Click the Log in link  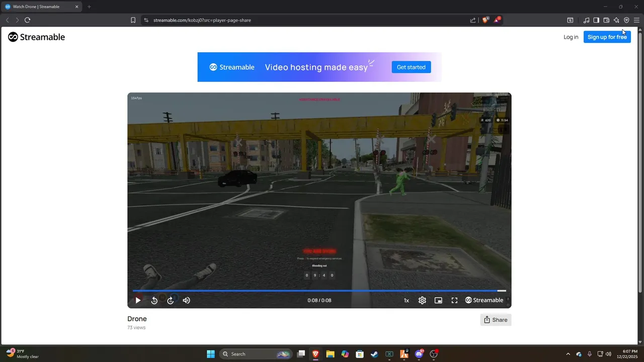pos(571,37)
